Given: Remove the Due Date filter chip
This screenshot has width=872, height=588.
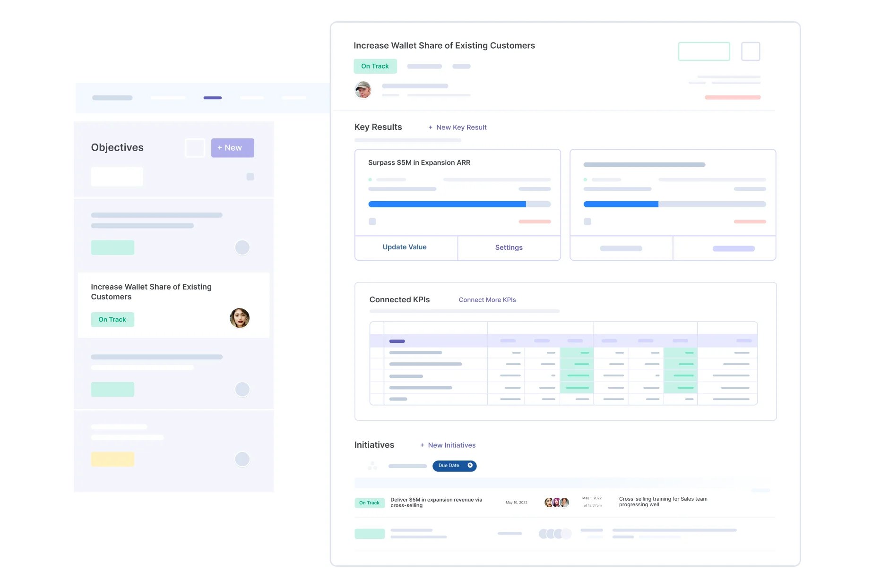Looking at the screenshot, I should [470, 466].
